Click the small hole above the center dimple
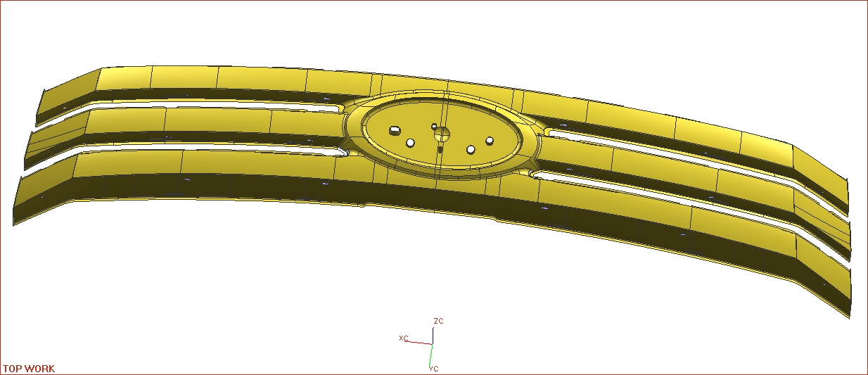The height and width of the screenshot is (375, 868). click(434, 126)
